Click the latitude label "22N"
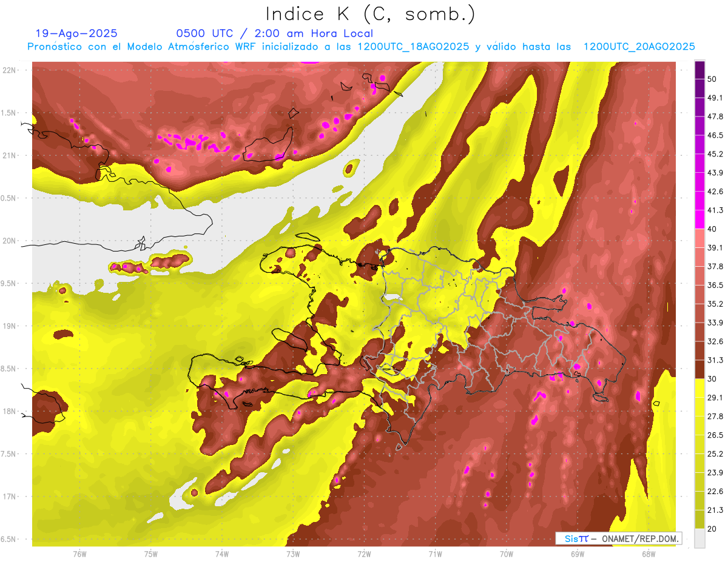Image resolution: width=728 pixels, height=562 pixels. [x=10, y=70]
